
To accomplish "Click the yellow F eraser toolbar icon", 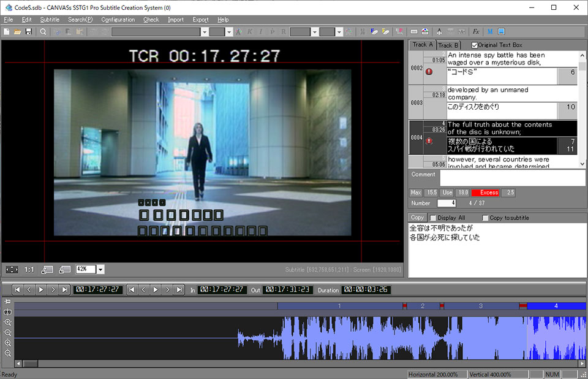I will (x=385, y=32).
